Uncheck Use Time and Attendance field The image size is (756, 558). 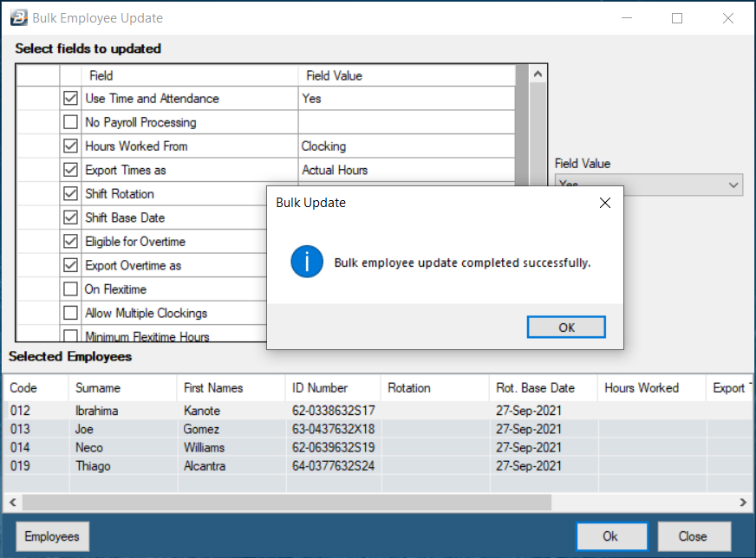70,98
